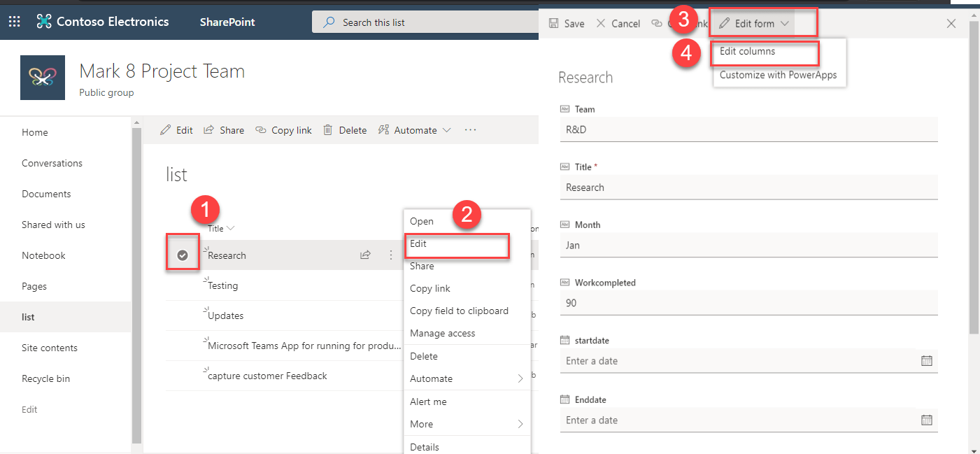
Task: Click the Delete trash icon in toolbar
Action: coord(327,130)
